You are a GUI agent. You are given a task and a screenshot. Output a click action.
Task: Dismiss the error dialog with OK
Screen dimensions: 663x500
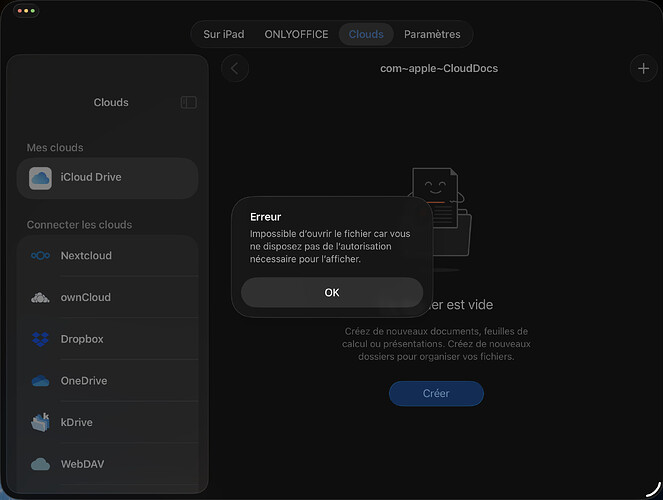coord(332,292)
